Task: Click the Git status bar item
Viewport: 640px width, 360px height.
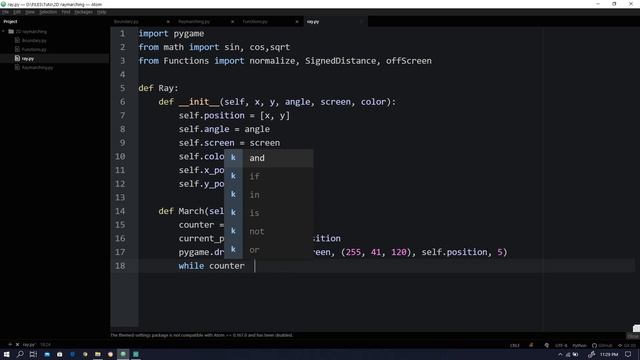Action: point(627,345)
